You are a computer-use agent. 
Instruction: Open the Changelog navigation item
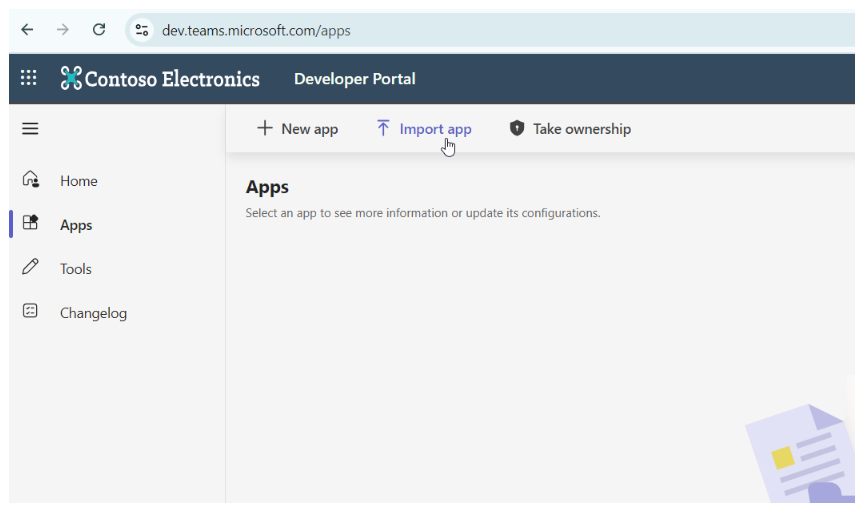[94, 314]
